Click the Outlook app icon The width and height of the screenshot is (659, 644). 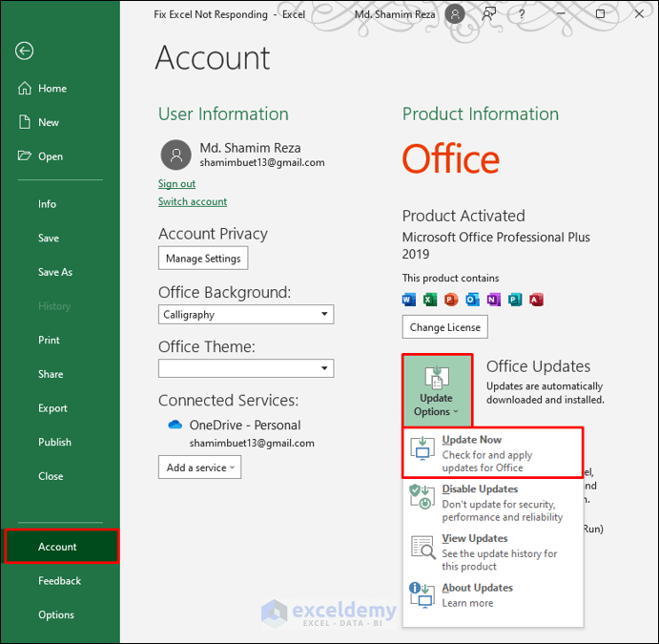pos(472,300)
